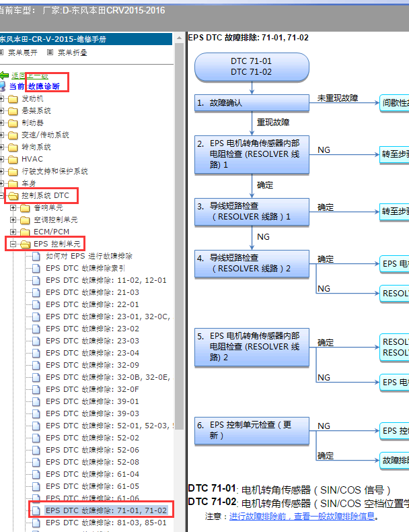Click flowchart step 2. EPS 电机转角传感器内部电阻检查 1
Image resolution: width=409 pixels, height=532 pixels.
pos(252,154)
